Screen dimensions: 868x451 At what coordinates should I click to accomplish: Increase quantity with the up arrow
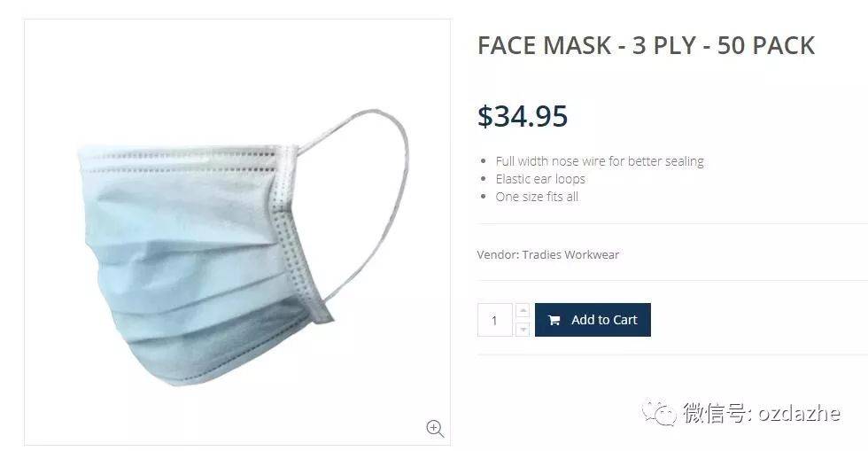pyautogui.click(x=523, y=310)
